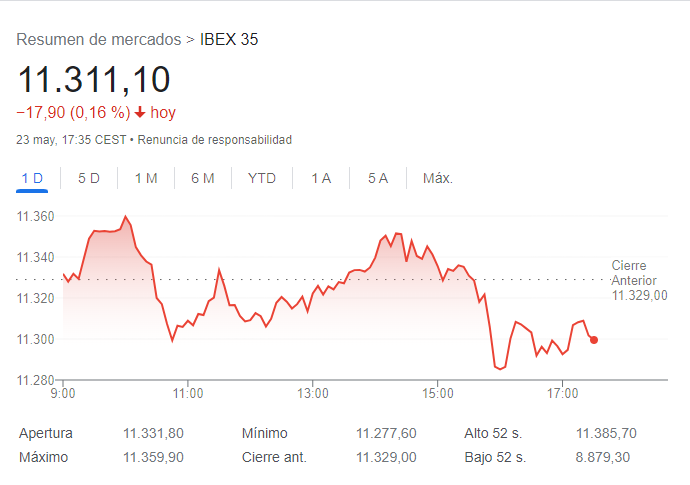This screenshot has width=690, height=485.
Task: Click the red endpoint dot on chart
Action: (594, 340)
